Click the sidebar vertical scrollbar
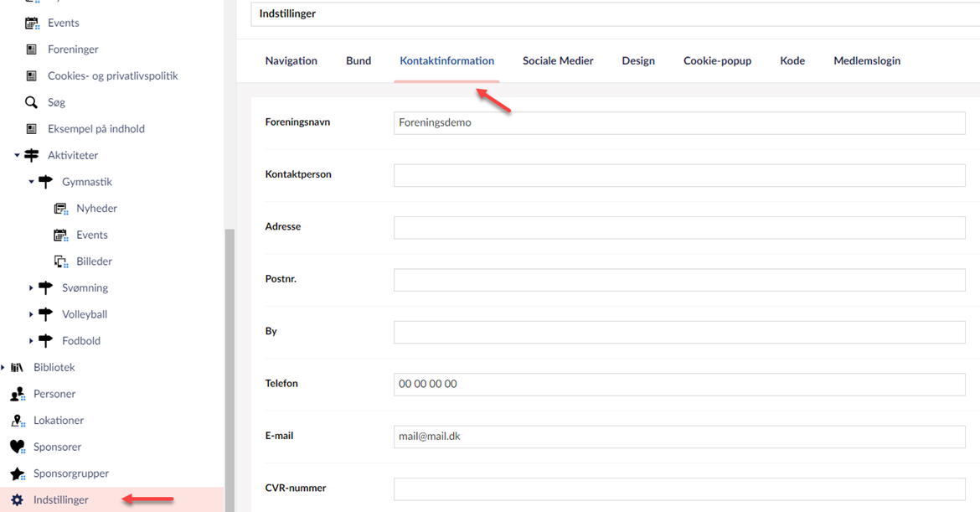The height and width of the screenshot is (512, 980). coord(230,369)
